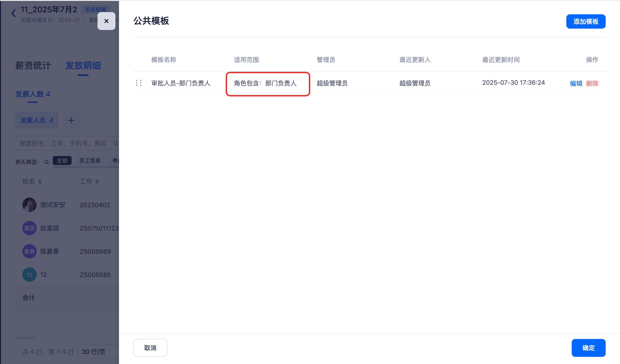Viewport: 620px width, 364px height.
Task: Click employee ID ZS005669
Action: (x=95, y=251)
